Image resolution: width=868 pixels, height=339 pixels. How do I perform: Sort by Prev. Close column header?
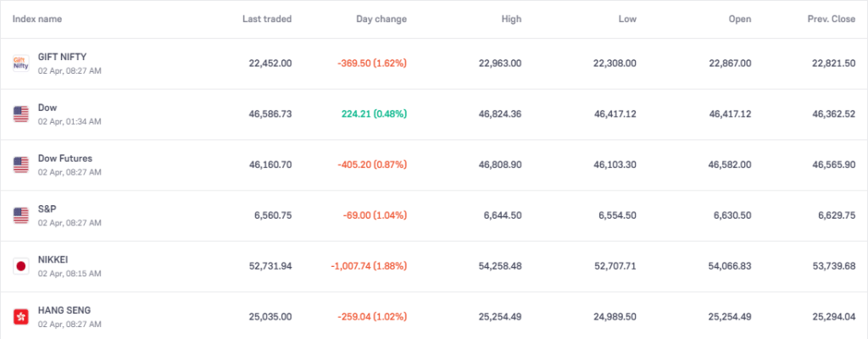pyautogui.click(x=831, y=19)
